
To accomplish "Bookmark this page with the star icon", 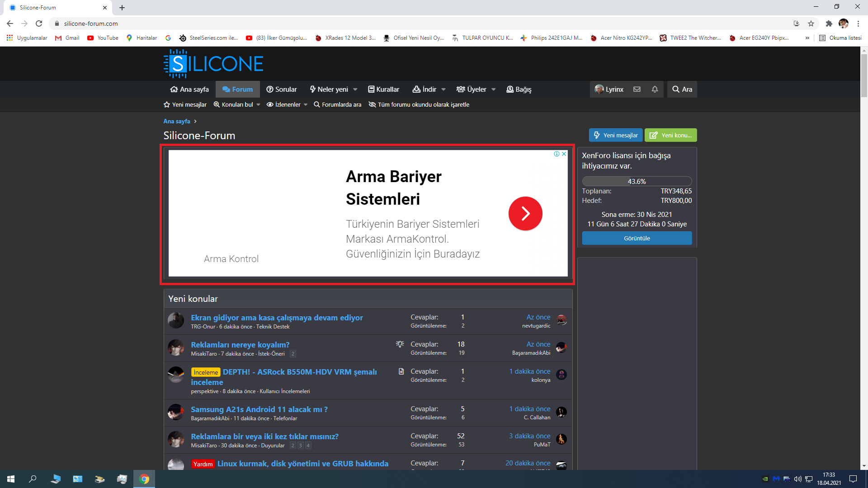I will pos(811,23).
